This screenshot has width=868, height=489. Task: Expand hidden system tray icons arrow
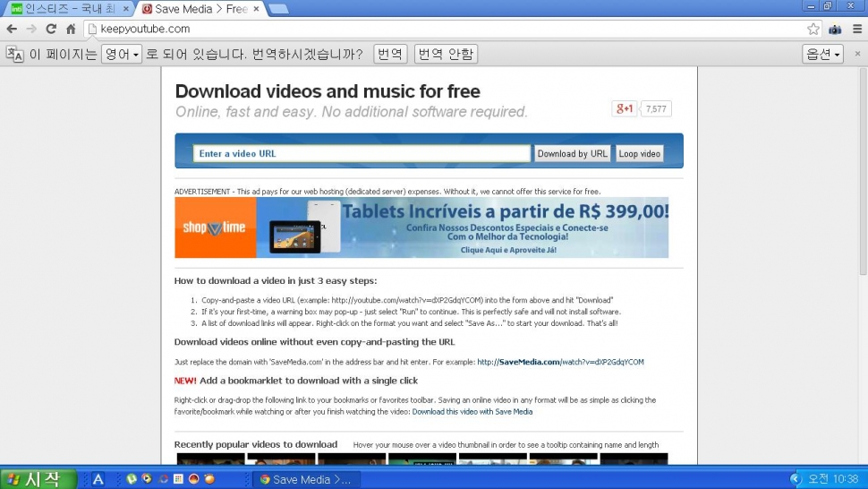pyautogui.click(x=796, y=479)
